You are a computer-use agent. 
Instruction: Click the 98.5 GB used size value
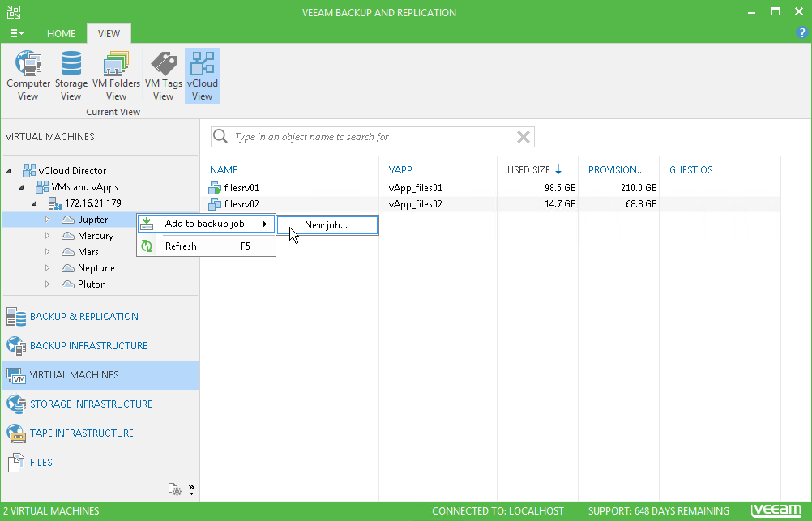[x=560, y=188]
